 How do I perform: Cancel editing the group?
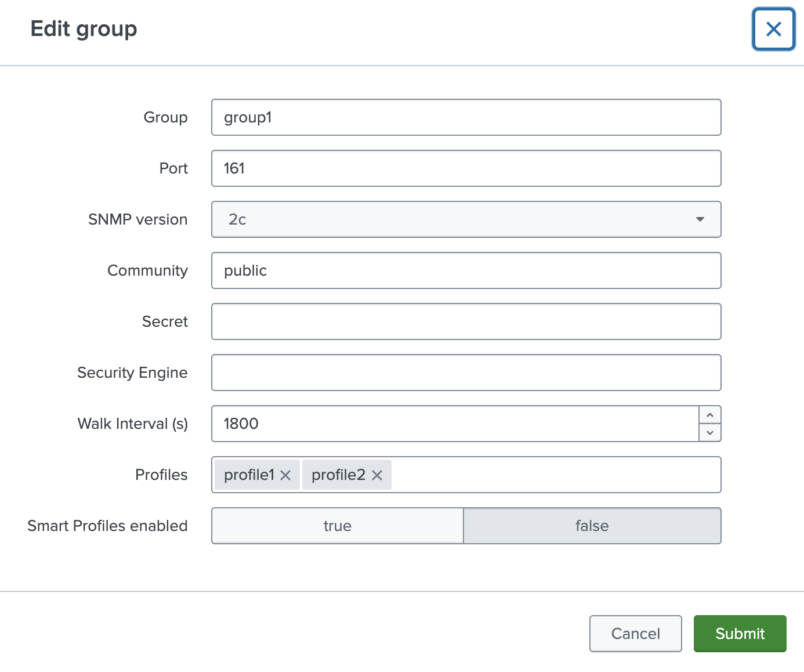(x=635, y=634)
